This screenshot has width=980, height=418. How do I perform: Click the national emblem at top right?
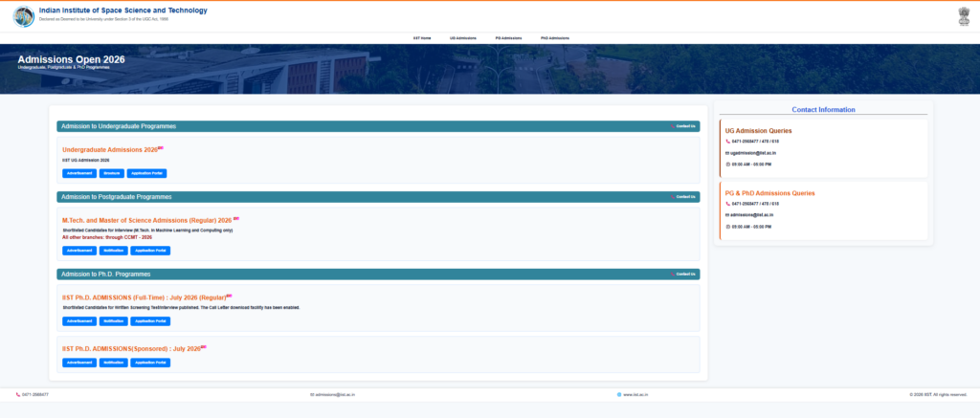click(x=964, y=16)
